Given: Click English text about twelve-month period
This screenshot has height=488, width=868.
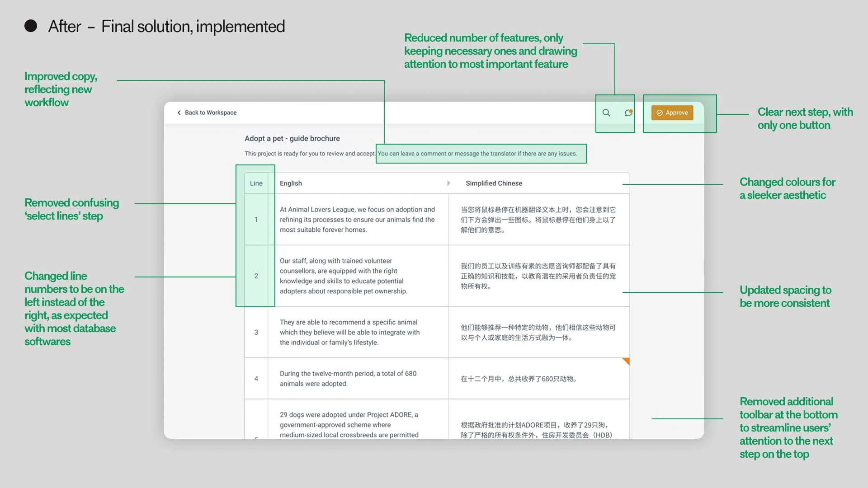Looking at the screenshot, I should 348,379.
